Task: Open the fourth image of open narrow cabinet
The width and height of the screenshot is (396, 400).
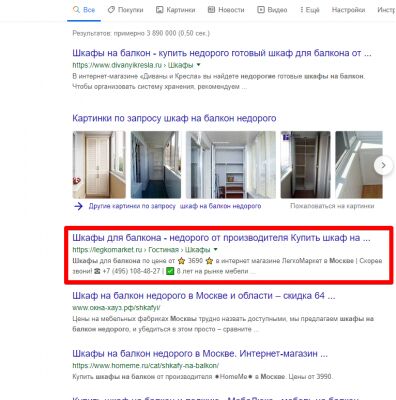Action: [x=305, y=165]
